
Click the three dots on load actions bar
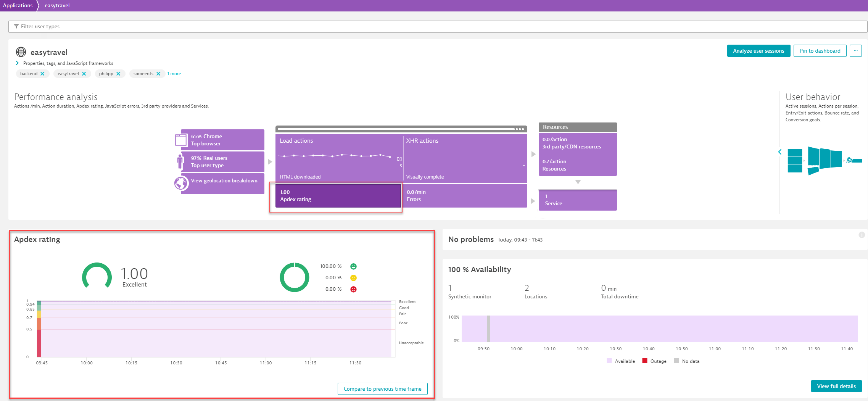(520, 129)
